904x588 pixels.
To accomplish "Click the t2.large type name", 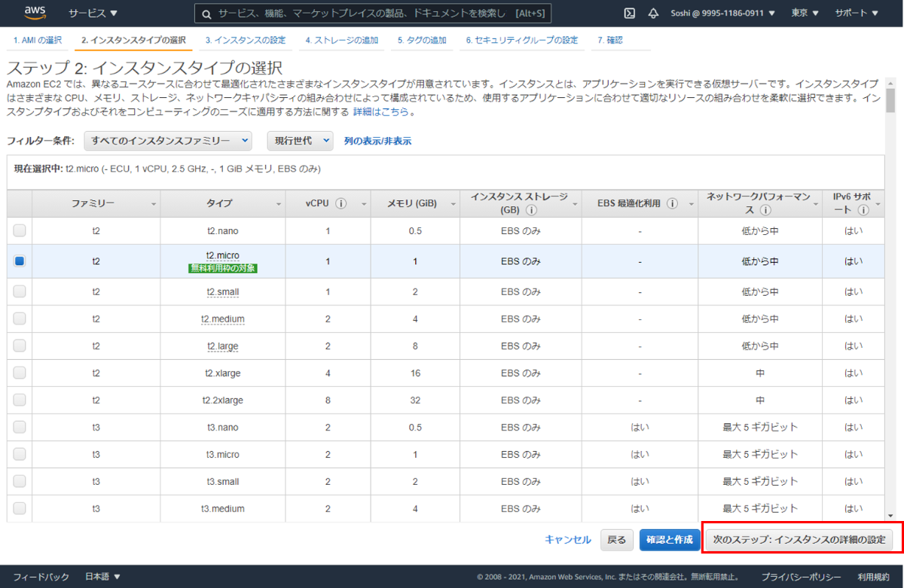I will (223, 346).
